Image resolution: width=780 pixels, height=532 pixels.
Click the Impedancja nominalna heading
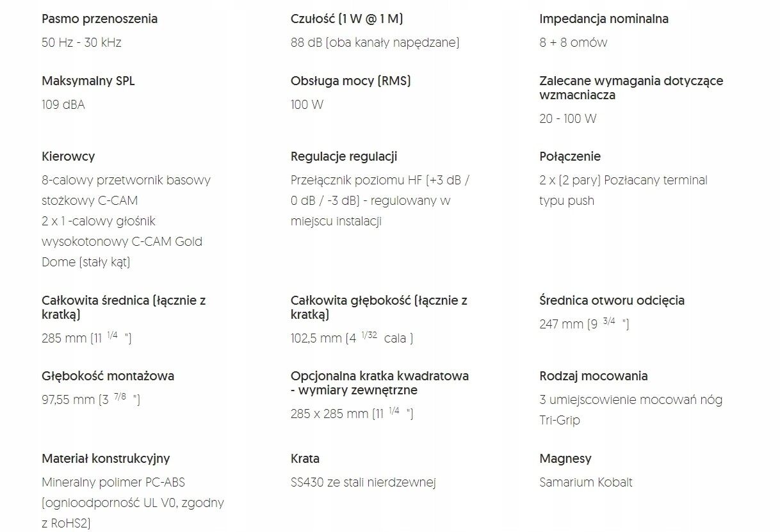point(604,19)
